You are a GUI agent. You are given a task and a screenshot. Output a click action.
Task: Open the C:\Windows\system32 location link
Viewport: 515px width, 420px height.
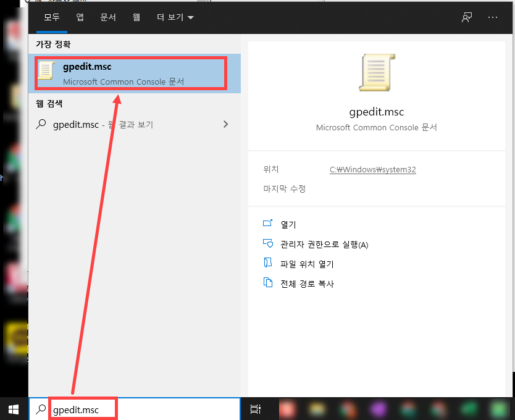click(x=373, y=170)
